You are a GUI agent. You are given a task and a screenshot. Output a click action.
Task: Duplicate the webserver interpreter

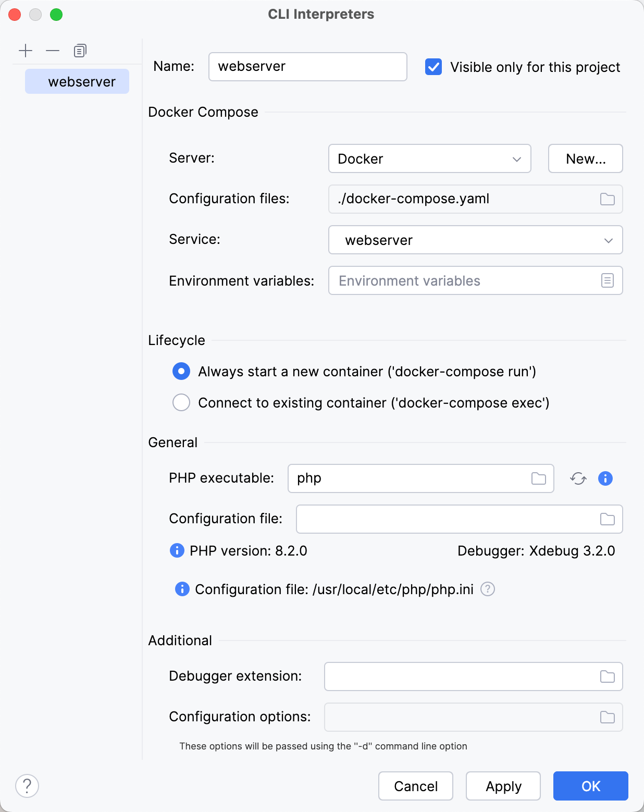(79, 50)
